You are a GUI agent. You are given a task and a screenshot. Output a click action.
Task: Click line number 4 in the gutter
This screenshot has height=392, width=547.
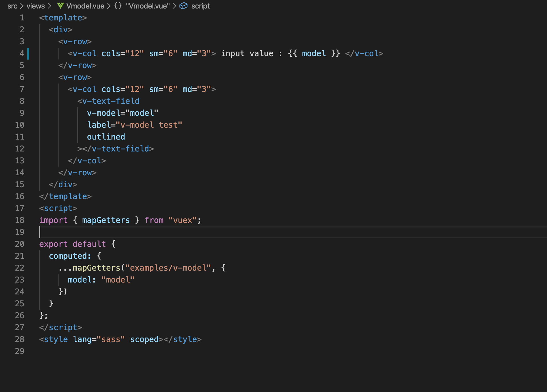tap(22, 54)
